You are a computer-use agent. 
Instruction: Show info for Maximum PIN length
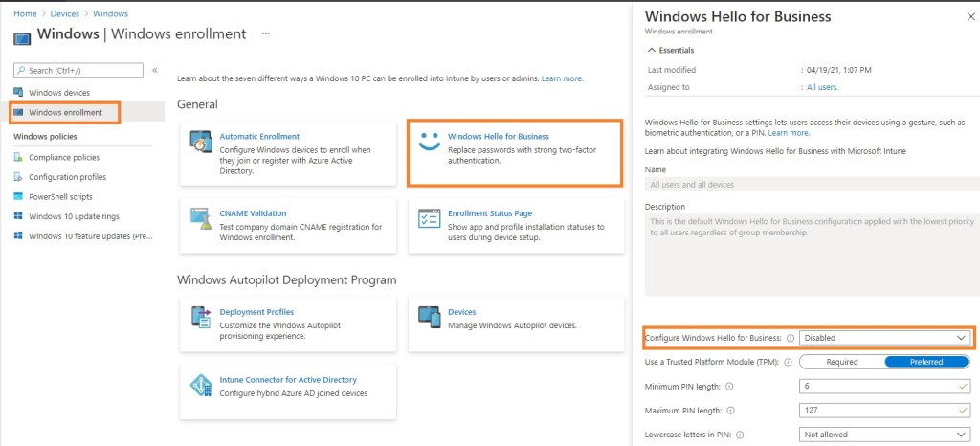click(x=730, y=411)
